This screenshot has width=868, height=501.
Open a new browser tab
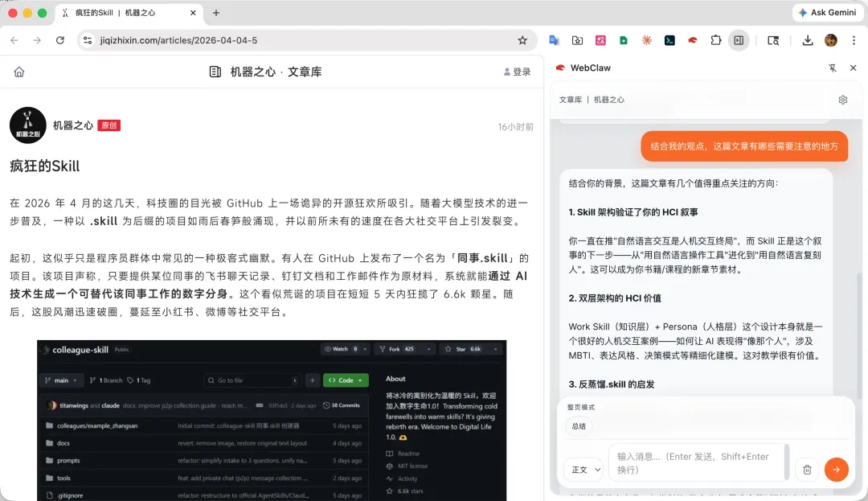216,13
